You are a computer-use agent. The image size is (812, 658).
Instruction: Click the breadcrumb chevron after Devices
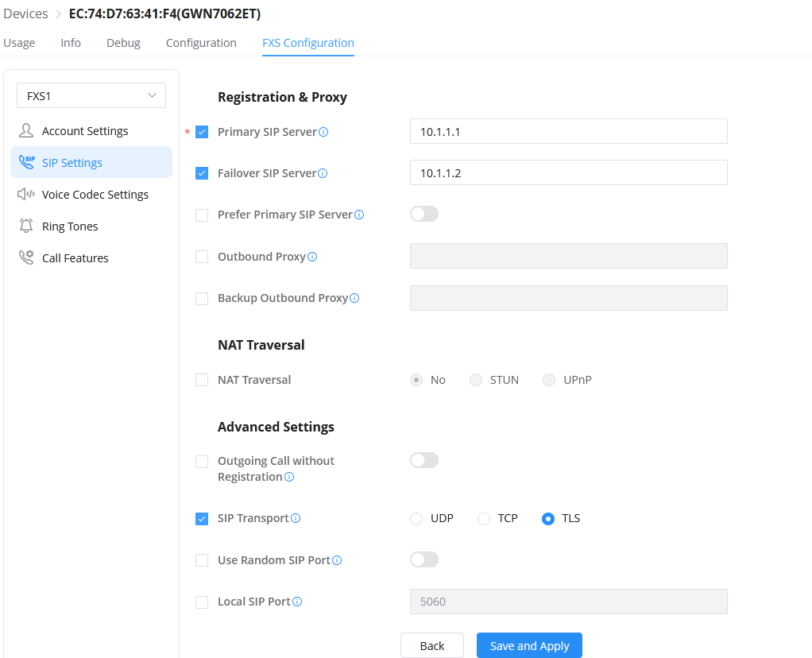59,14
